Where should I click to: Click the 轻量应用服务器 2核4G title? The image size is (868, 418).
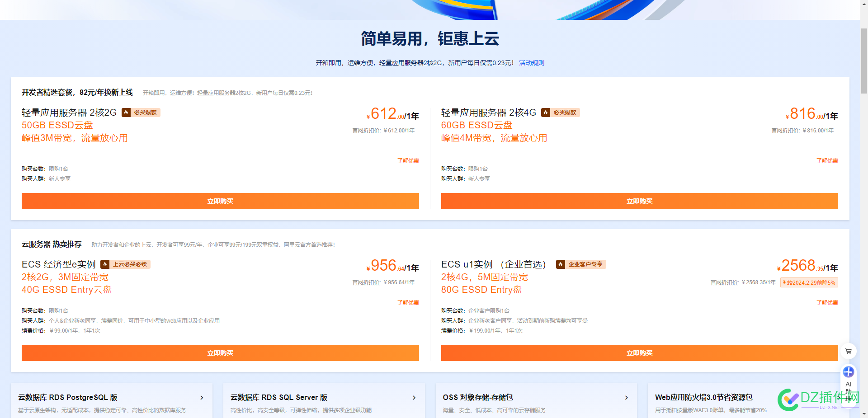coord(489,113)
